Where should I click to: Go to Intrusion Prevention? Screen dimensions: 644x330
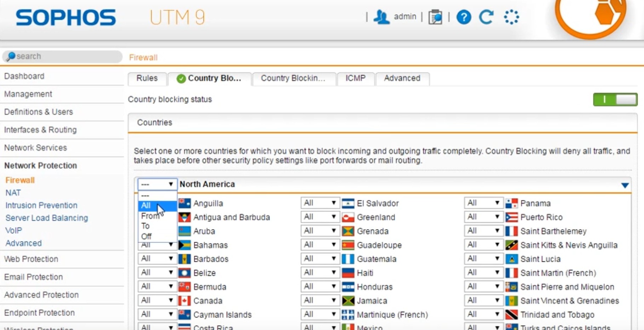pyautogui.click(x=41, y=205)
